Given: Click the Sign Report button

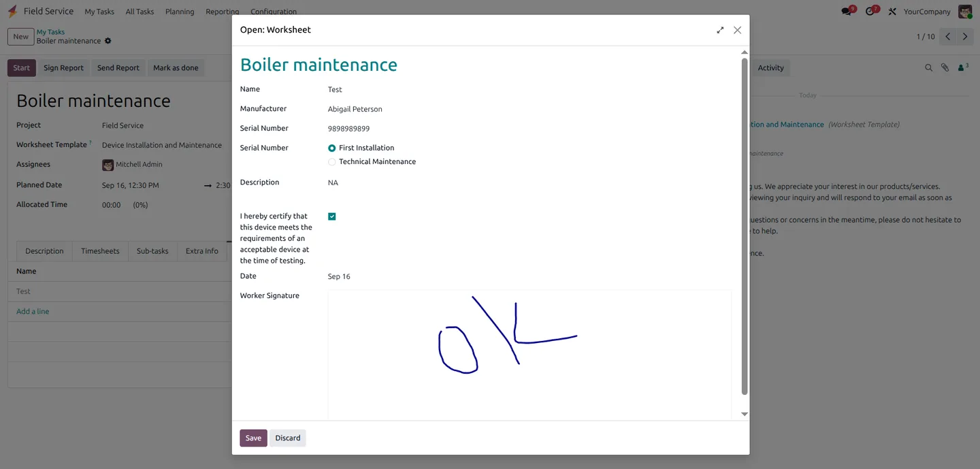Looking at the screenshot, I should [63, 68].
